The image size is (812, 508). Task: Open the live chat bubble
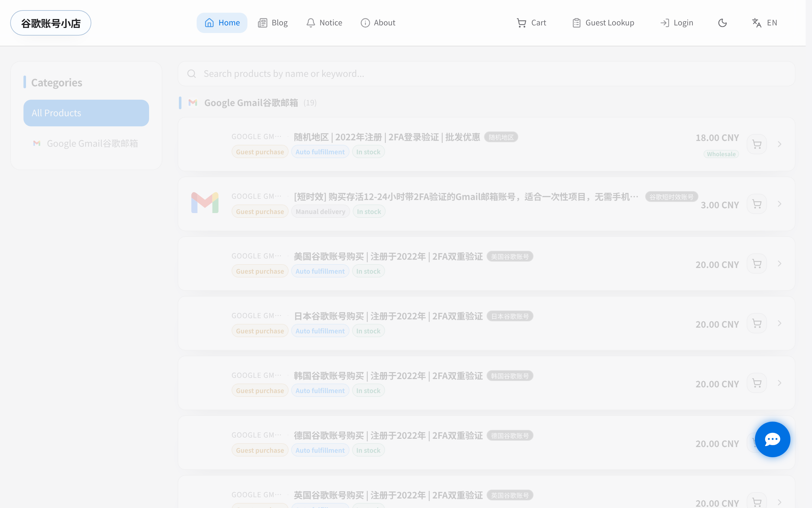[772, 439]
